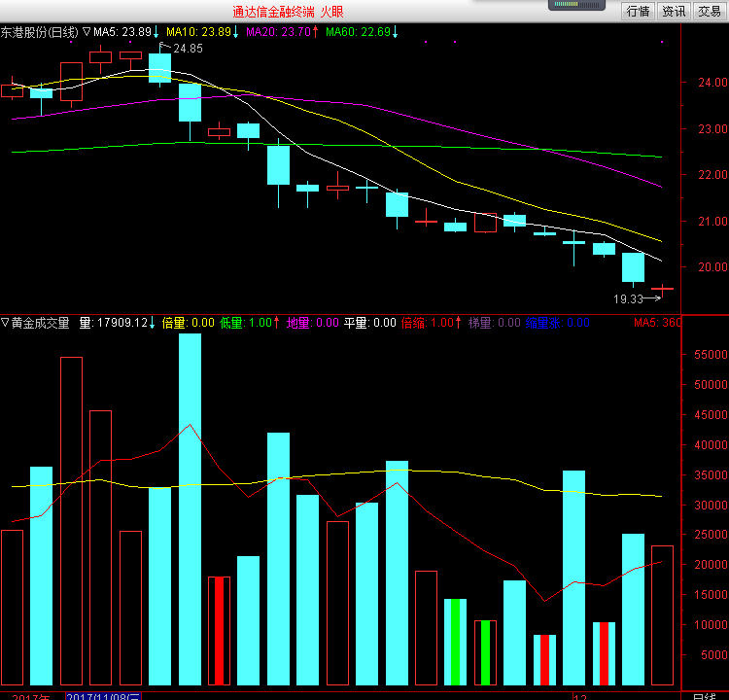Click the 21.00 price axis label
This screenshot has height=700, width=729.
(712, 222)
